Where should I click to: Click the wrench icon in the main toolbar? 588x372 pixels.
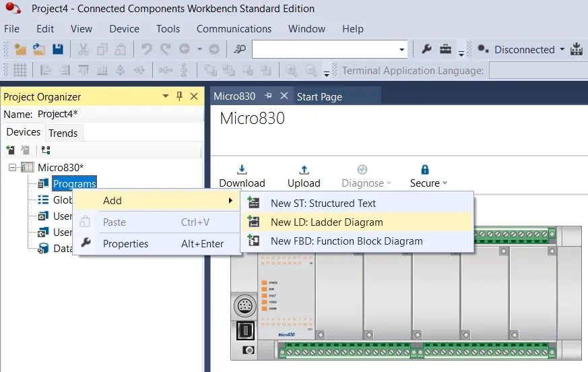(x=426, y=49)
